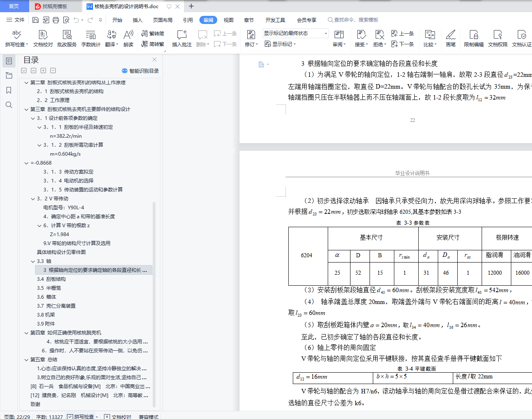Jump to 2.2 工作原理 heading
The height and width of the screenshot is (419, 532).
coord(53,100)
